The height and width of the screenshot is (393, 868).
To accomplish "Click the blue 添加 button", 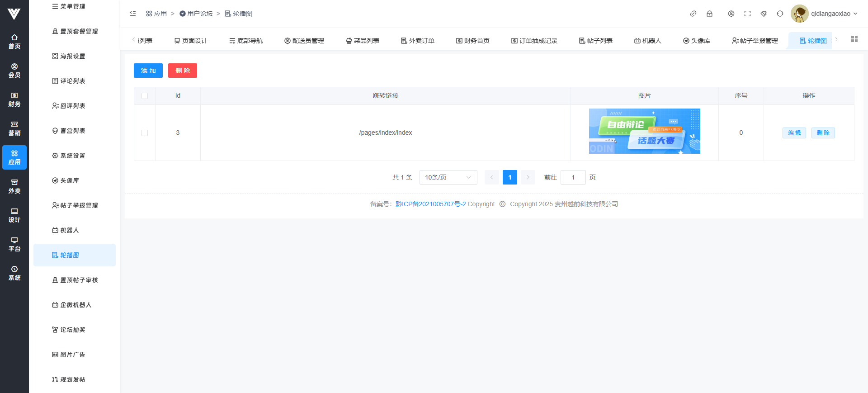I will [x=148, y=71].
